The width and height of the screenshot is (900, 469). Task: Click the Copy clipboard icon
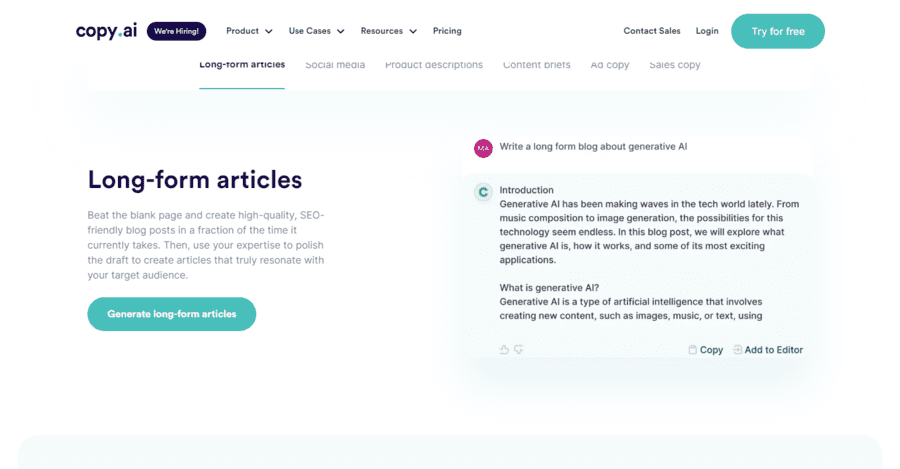[692, 350]
